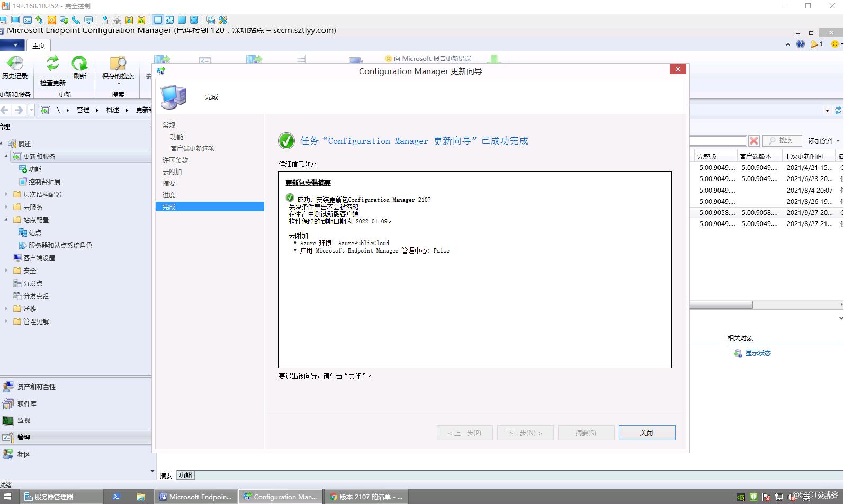Select the 客户端设置 tree node

coord(39,258)
